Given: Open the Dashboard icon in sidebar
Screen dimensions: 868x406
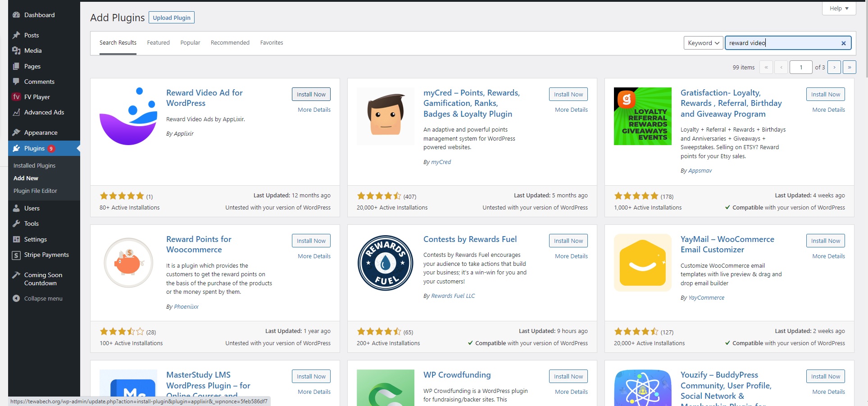Looking at the screenshot, I should tap(16, 15).
